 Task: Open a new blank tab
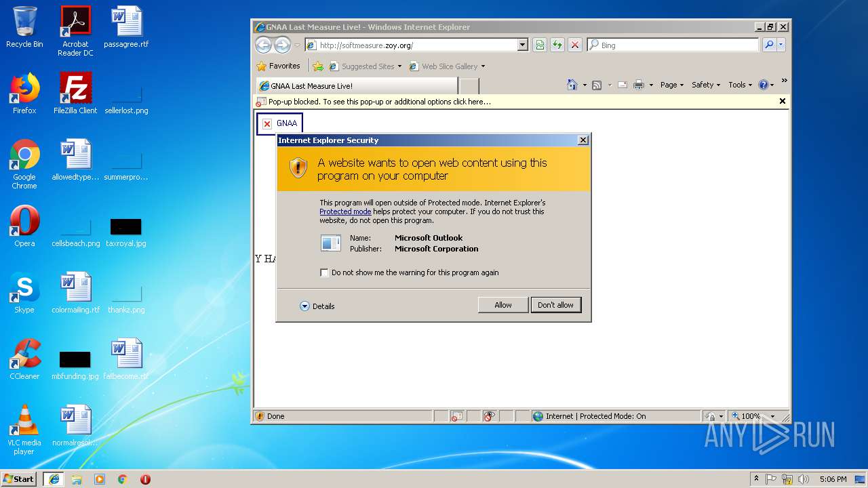(x=469, y=86)
